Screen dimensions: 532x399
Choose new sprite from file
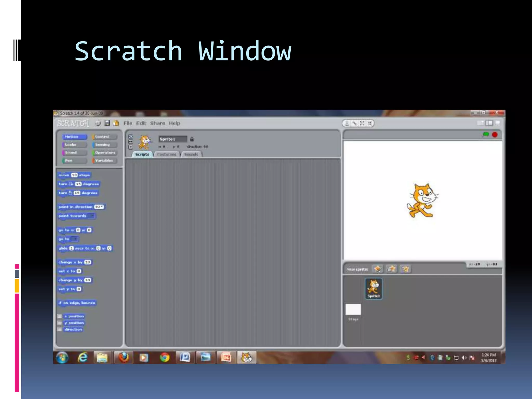coord(391,269)
